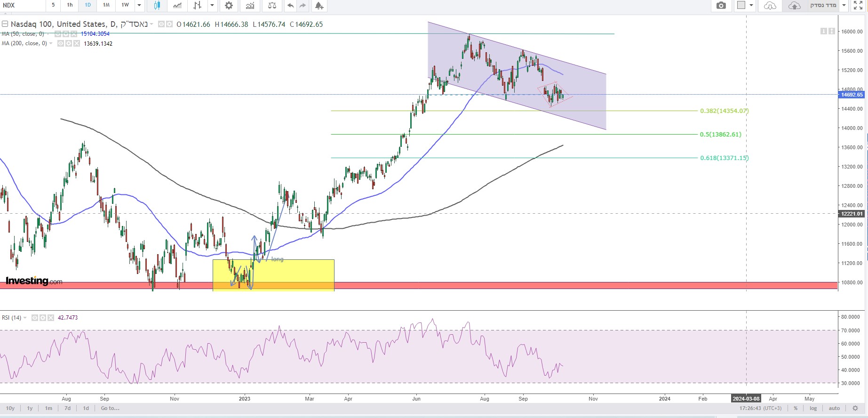The image size is (868, 418).
Task: Click the 2024-03-08 date axis label
Action: pos(746,399)
